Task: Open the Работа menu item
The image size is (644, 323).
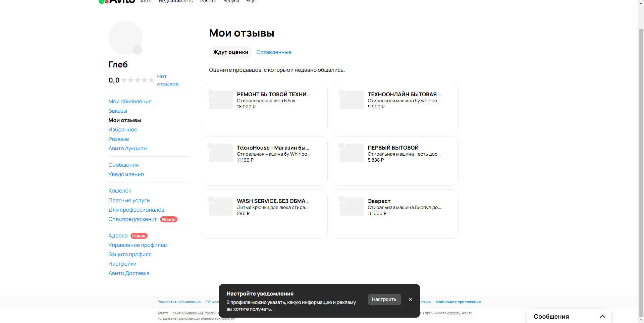Action: pos(208,1)
